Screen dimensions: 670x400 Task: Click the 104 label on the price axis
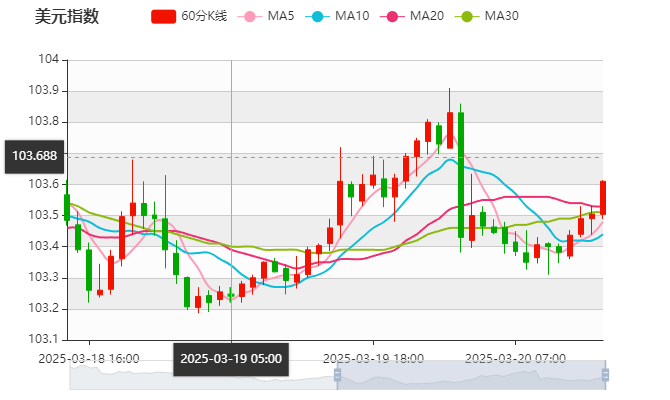click(47, 60)
